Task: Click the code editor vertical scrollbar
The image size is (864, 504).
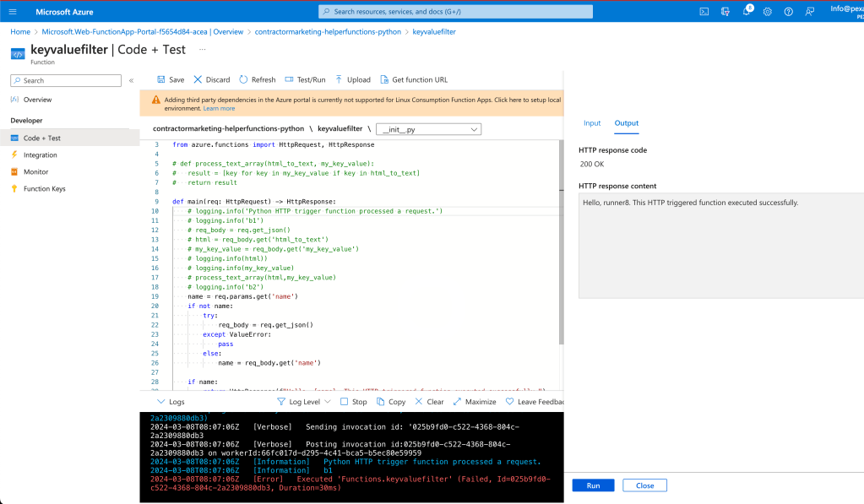Action: click(562, 242)
